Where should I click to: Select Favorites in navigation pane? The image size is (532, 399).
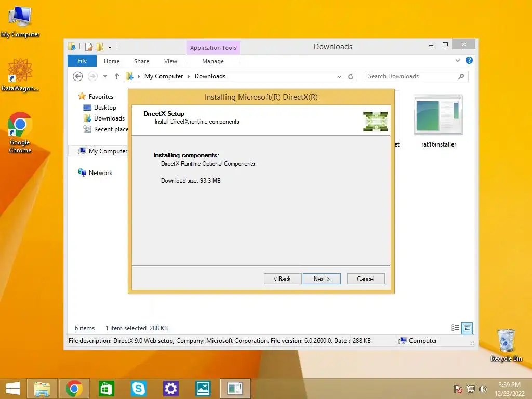tap(101, 96)
